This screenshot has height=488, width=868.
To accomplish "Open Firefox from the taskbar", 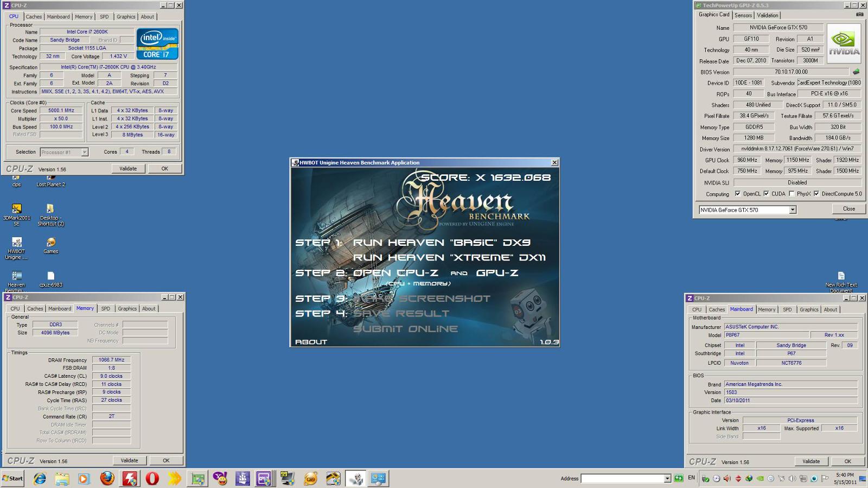I will [x=107, y=478].
